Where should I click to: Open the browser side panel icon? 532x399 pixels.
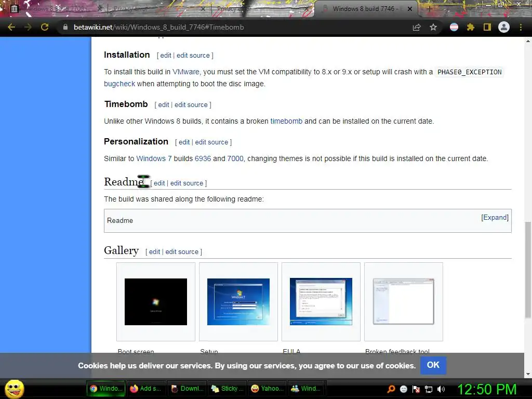pyautogui.click(x=487, y=27)
